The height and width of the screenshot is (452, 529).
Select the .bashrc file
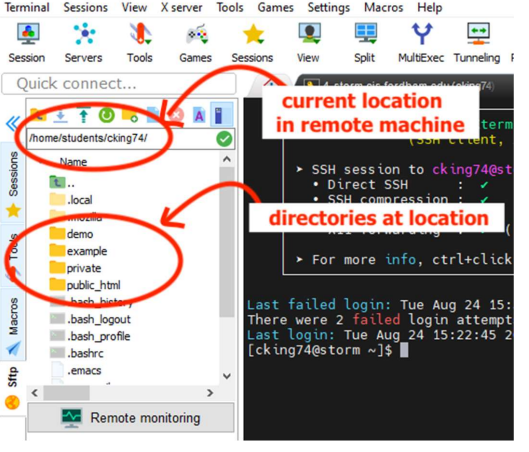point(77,353)
